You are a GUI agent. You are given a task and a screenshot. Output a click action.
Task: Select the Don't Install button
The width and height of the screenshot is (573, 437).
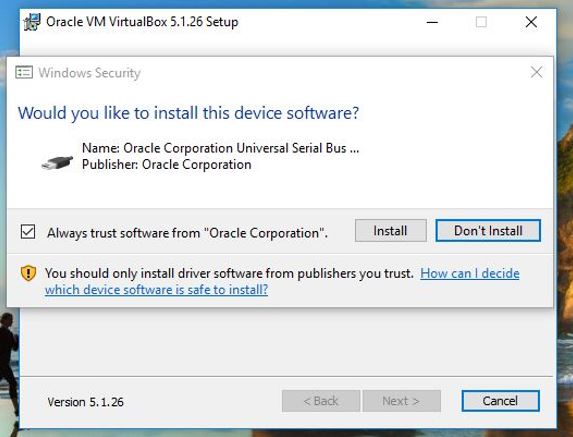coord(488,231)
